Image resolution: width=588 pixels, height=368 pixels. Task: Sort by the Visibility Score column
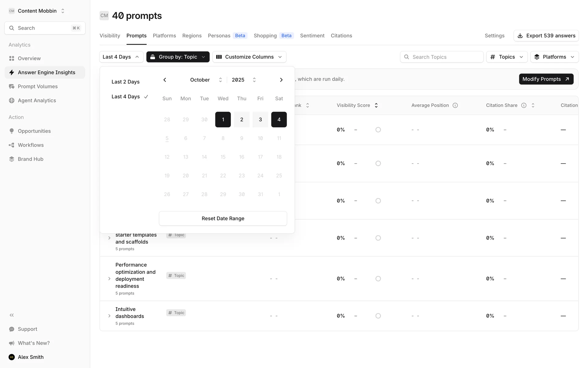(x=376, y=105)
